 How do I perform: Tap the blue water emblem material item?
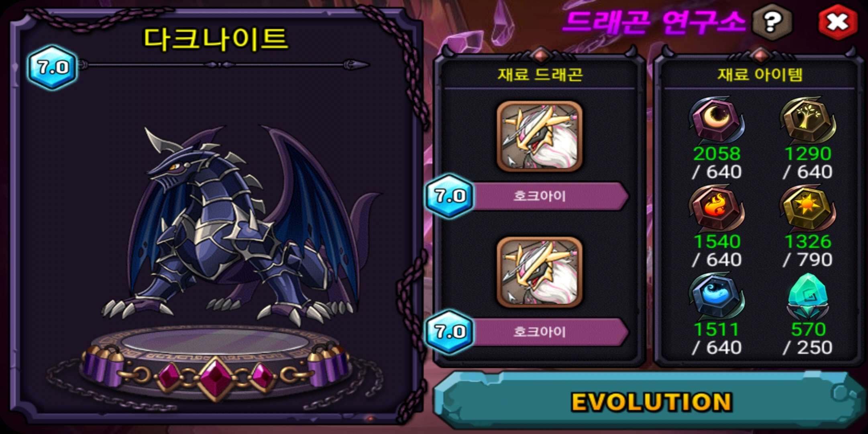pos(717,296)
